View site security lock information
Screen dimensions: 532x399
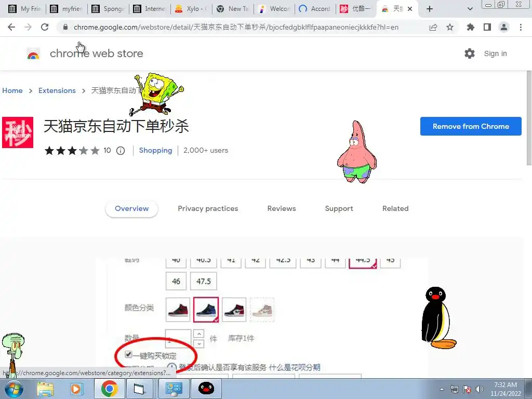[x=65, y=27]
